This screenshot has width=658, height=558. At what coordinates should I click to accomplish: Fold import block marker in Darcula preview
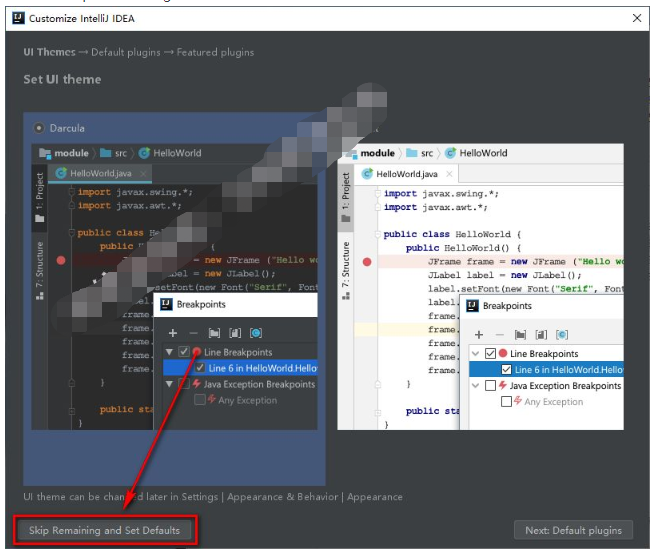point(71,192)
